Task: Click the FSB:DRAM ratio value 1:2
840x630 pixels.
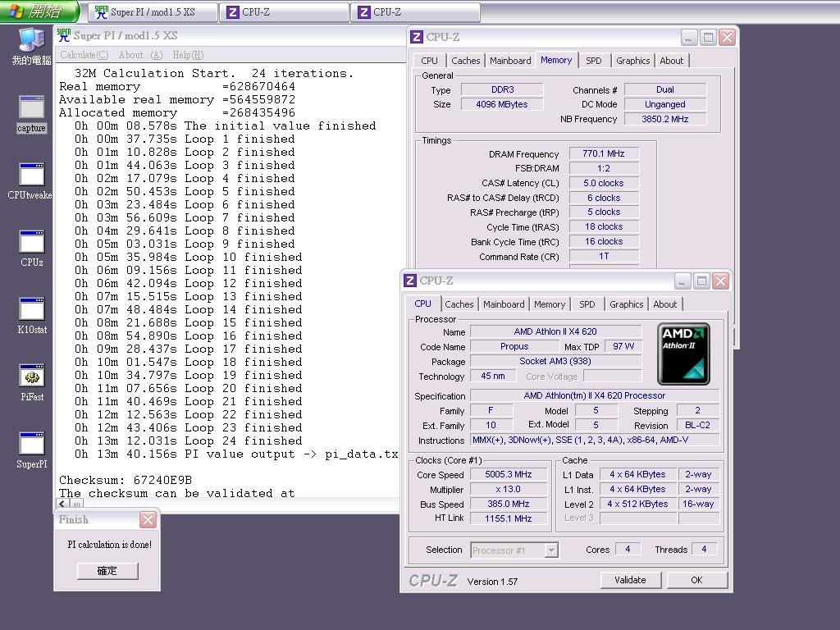Action: [x=604, y=168]
